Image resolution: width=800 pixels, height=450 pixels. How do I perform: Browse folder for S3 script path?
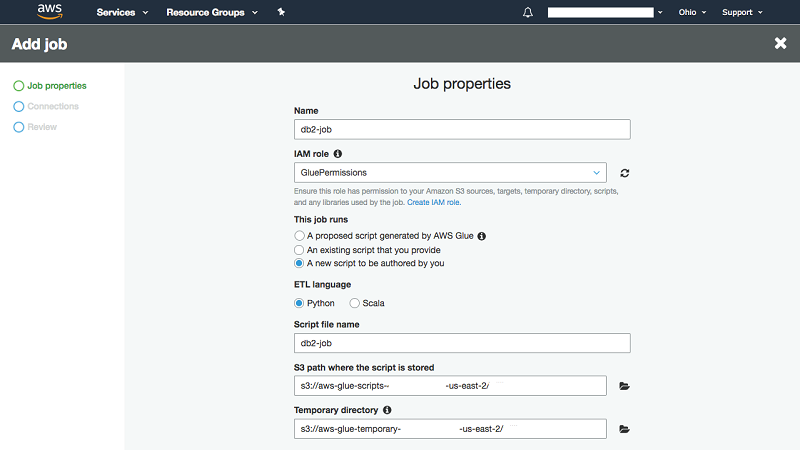click(x=625, y=386)
